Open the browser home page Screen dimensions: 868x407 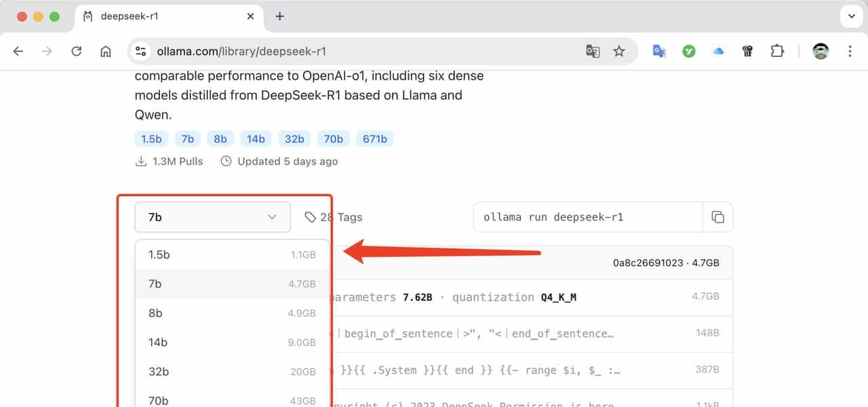(x=106, y=51)
